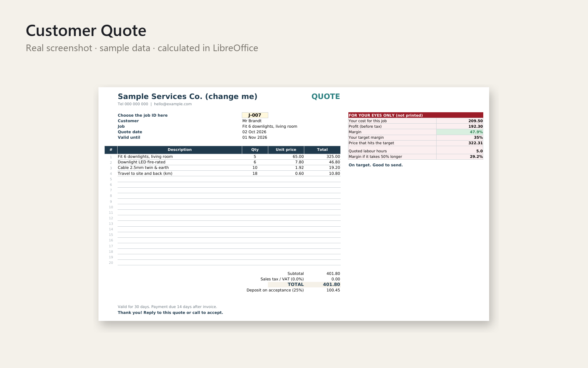The image size is (588, 368).
Task: Click the Unit price column header
Action: point(286,150)
